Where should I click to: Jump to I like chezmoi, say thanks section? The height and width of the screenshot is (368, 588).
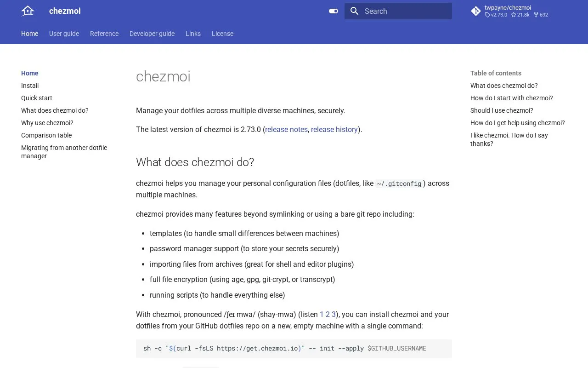509,139
